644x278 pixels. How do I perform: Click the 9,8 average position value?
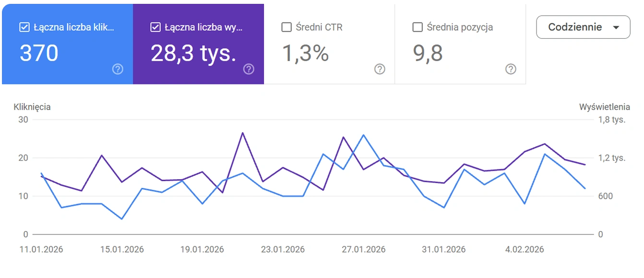[x=428, y=53]
